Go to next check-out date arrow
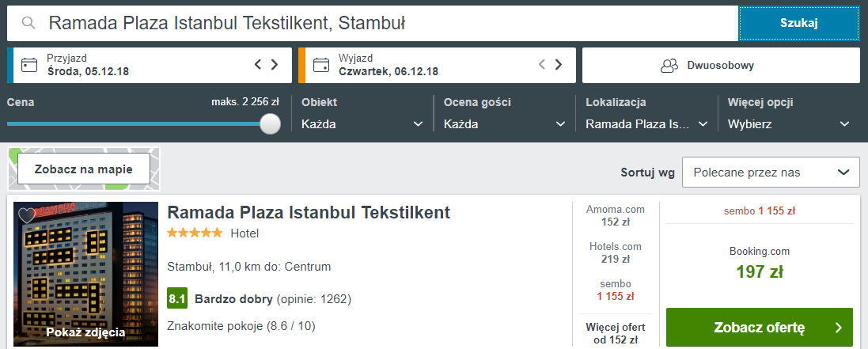The width and height of the screenshot is (868, 349). 559,65
